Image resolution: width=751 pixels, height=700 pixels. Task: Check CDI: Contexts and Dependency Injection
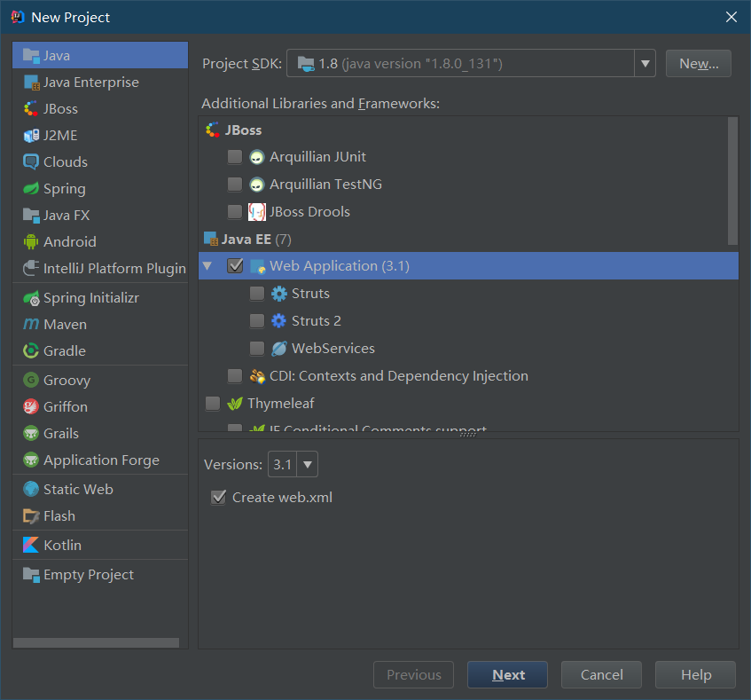tap(235, 376)
